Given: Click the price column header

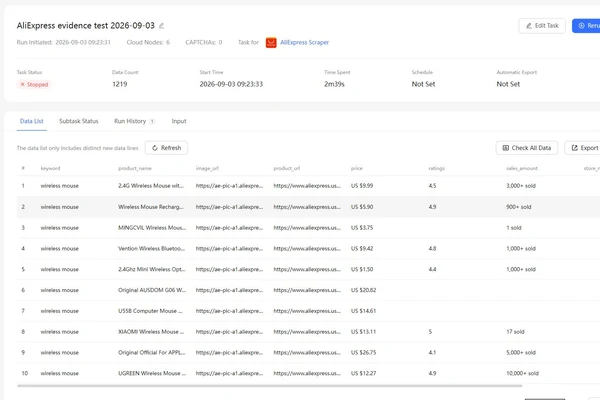Looking at the screenshot, I should pyautogui.click(x=357, y=168).
